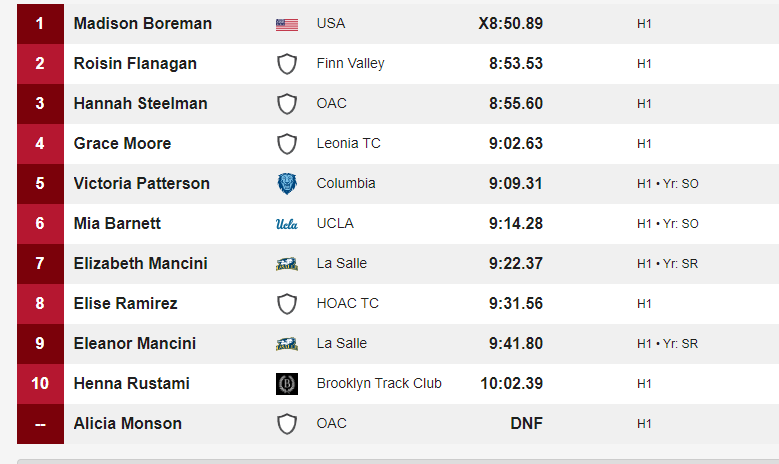Click Eleanor Mancini's La Salle logo

click(x=287, y=344)
